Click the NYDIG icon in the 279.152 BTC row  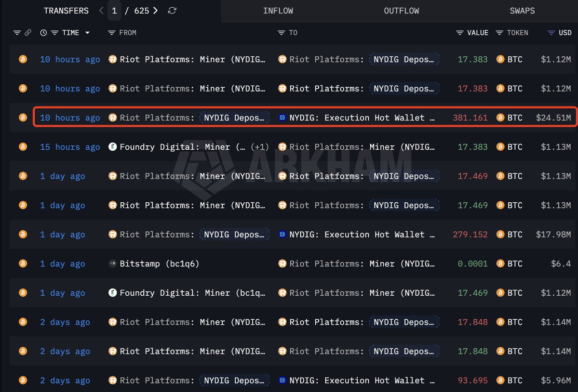point(282,234)
